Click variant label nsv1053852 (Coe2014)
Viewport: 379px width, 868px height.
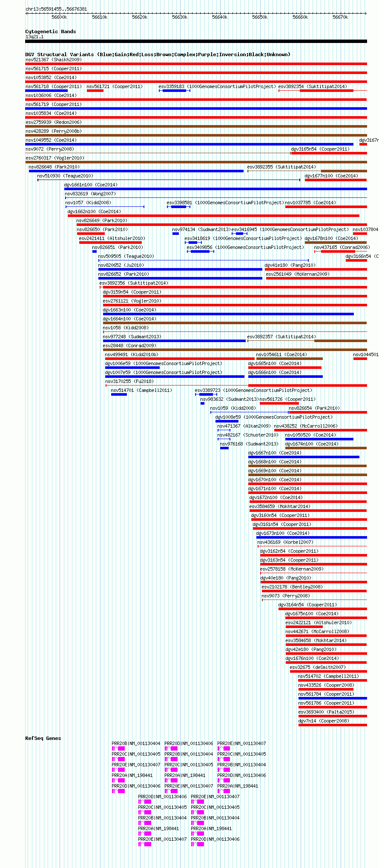pyautogui.click(x=51, y=77)
